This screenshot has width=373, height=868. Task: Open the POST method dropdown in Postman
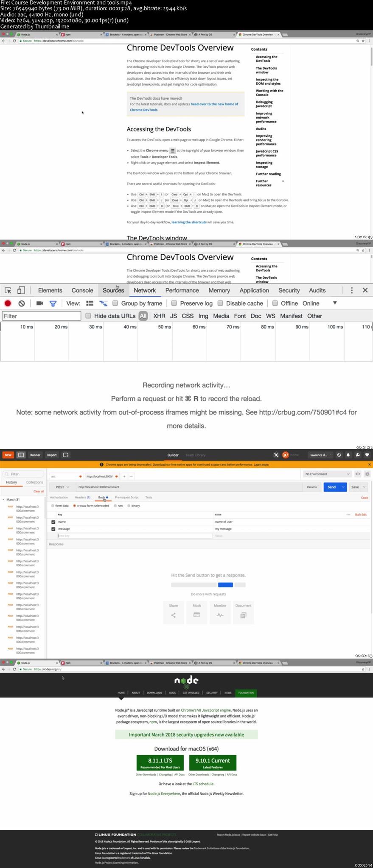click(62, 487)
